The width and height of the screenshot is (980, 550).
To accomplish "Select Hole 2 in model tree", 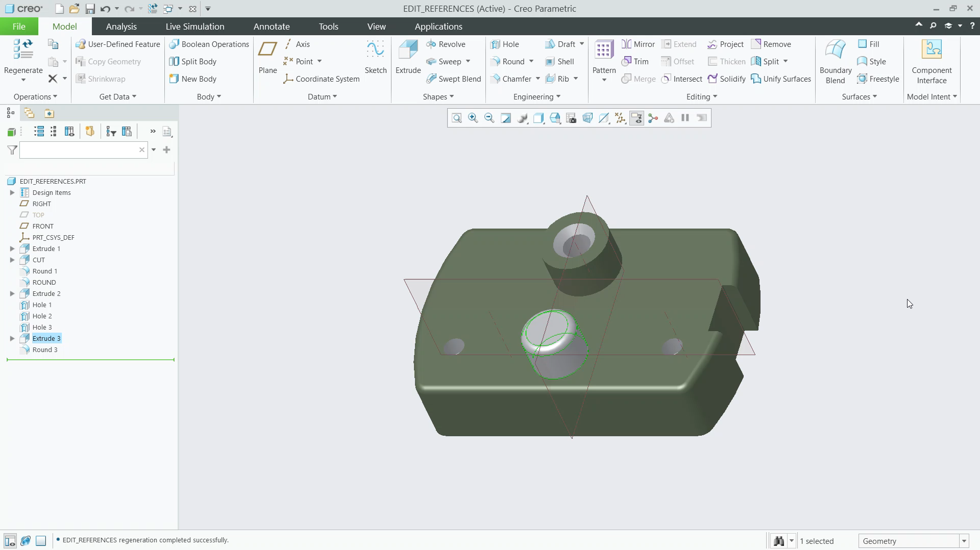I will click(42, 316).
